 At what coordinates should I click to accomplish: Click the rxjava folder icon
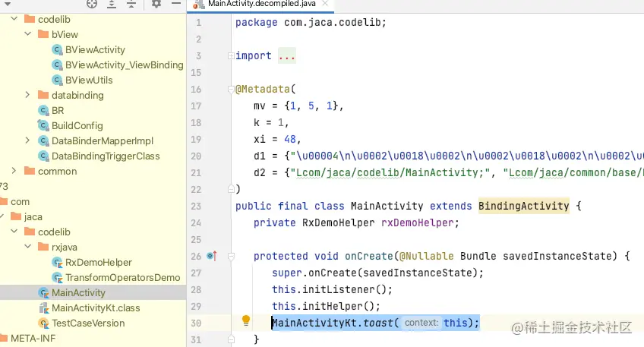pos(43,247)
